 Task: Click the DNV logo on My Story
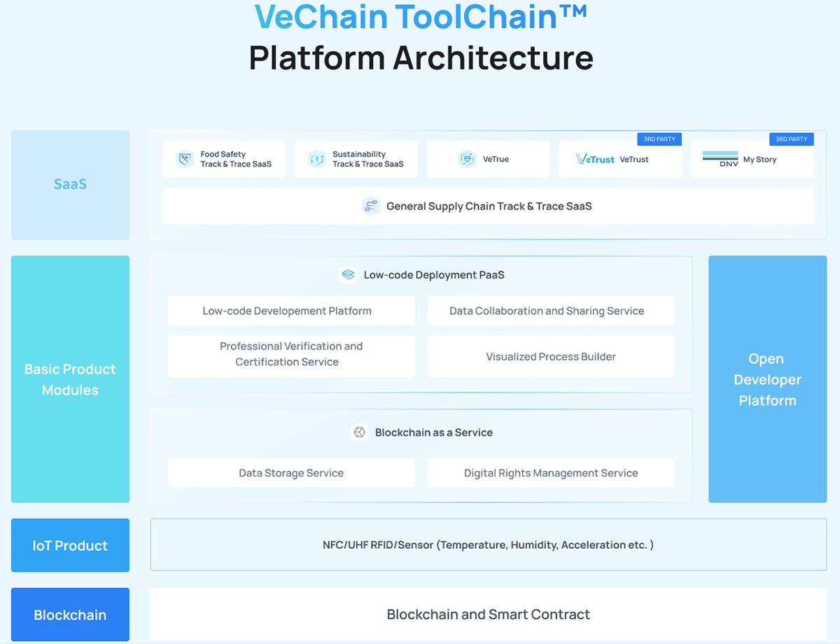click(x=720, y=159)
